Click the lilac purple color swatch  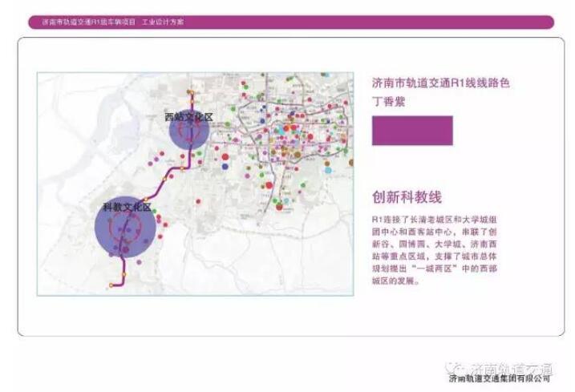click(x=412, y=131)
